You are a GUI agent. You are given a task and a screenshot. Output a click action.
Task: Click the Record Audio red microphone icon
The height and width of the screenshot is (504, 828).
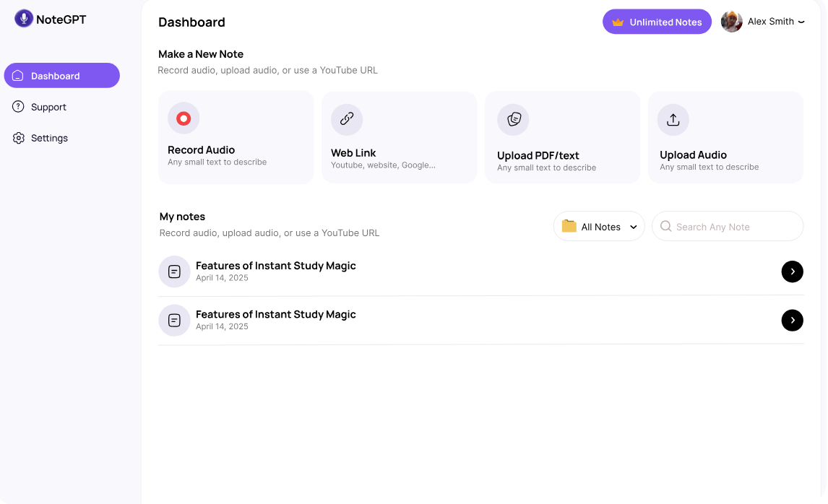tap(183, 117)
